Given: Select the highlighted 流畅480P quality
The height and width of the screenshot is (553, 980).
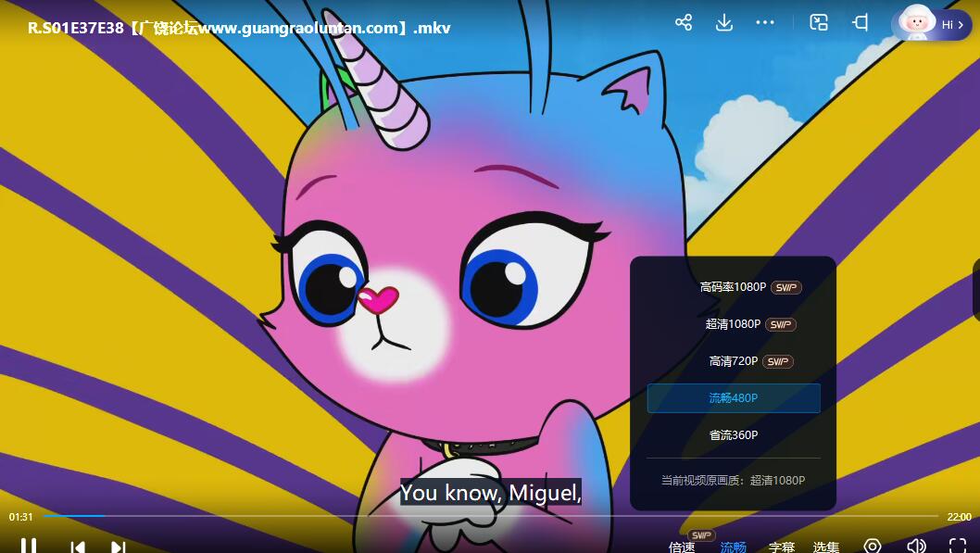Looking at the screenshot, I should [733, 398].
